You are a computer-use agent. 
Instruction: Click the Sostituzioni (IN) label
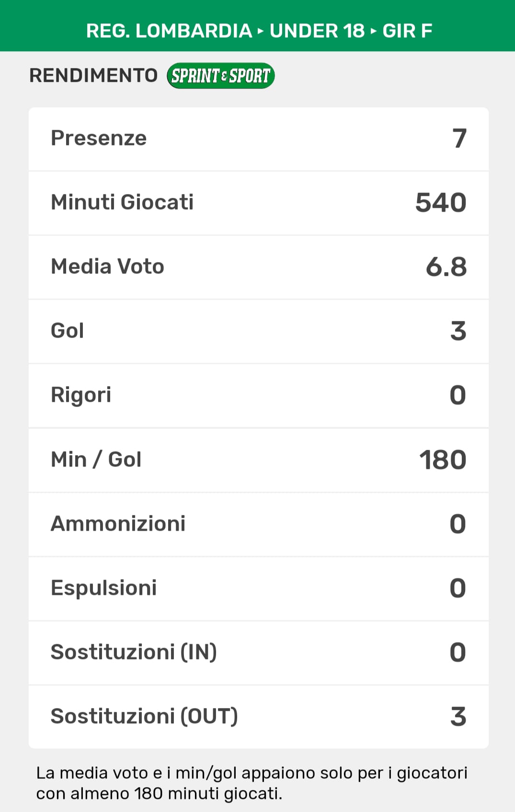click(134, 652)
